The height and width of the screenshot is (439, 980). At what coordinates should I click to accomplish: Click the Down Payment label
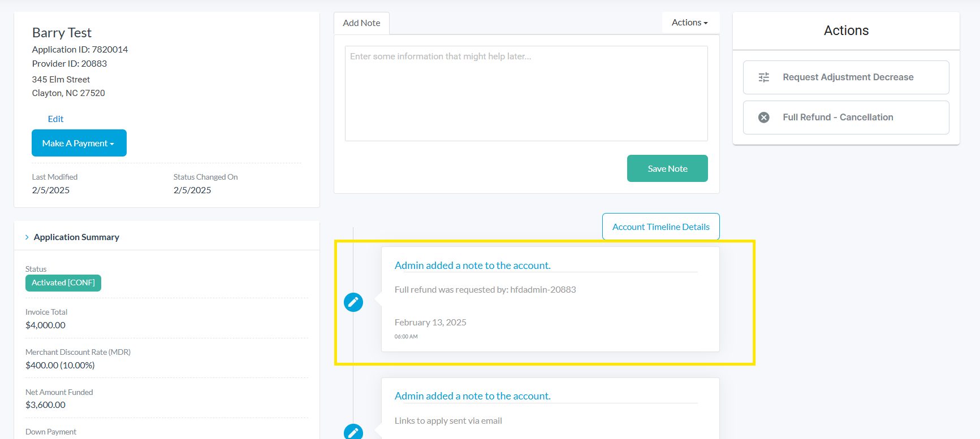(51, 432)
